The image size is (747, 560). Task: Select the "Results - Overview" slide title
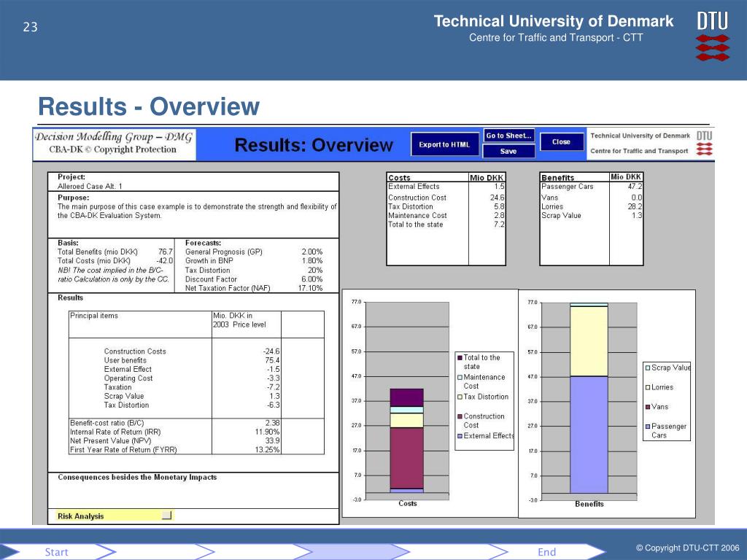[x=149, y=106]
